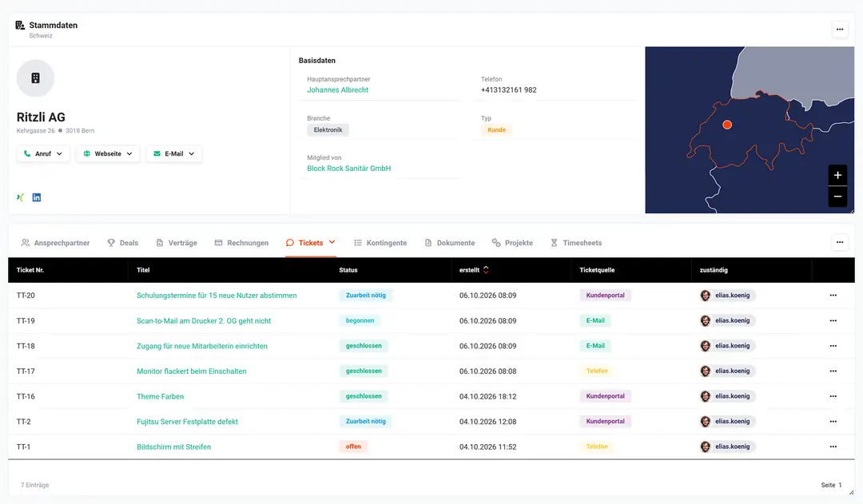Select the Projekte tab

(512, 243)
